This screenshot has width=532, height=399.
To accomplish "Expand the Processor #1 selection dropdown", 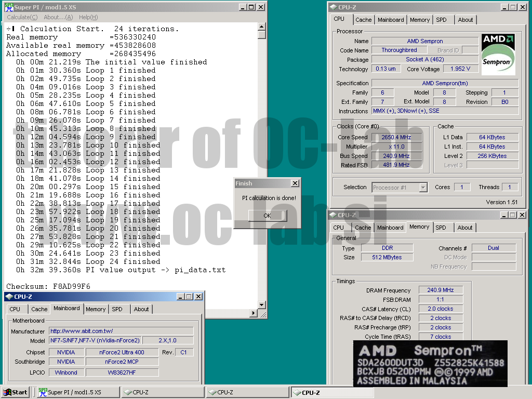I will coord(423,187).
